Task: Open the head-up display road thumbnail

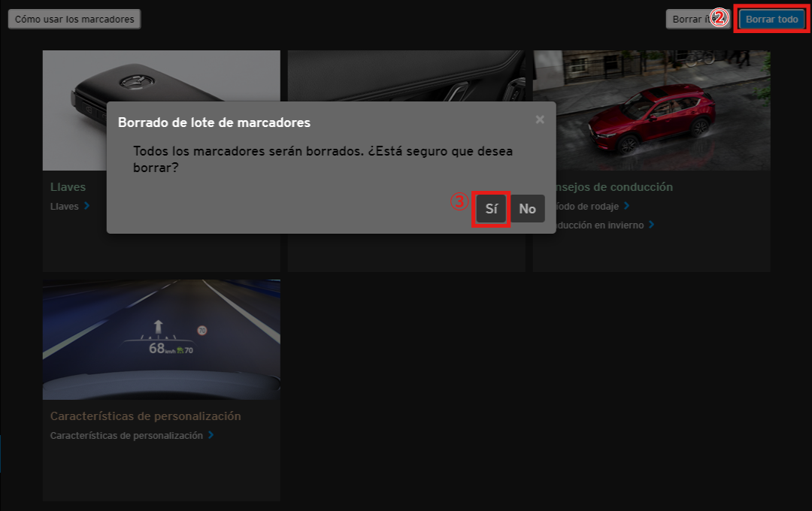Action: pyautogui.click(x=161, y=340)
